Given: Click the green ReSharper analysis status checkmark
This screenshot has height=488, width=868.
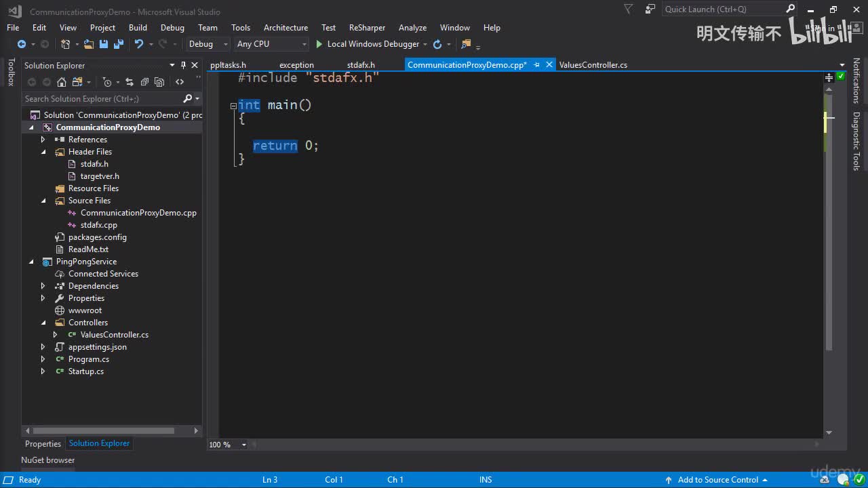Looking at the screenshot, I should (841, 77).
